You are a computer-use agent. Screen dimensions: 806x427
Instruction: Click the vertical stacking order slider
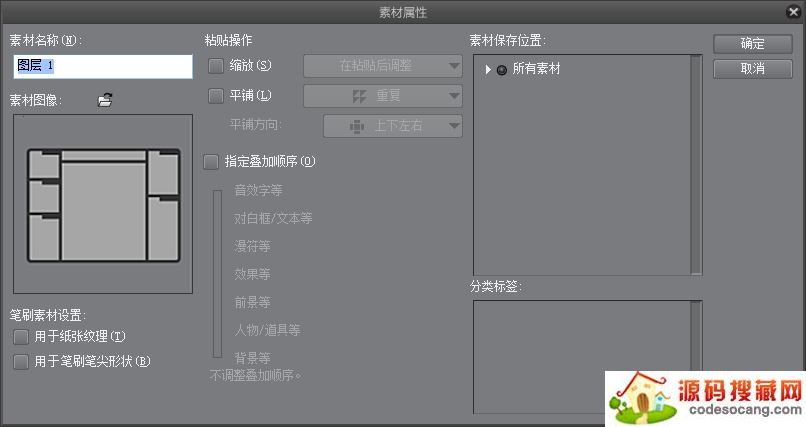(x=216, y=270)
